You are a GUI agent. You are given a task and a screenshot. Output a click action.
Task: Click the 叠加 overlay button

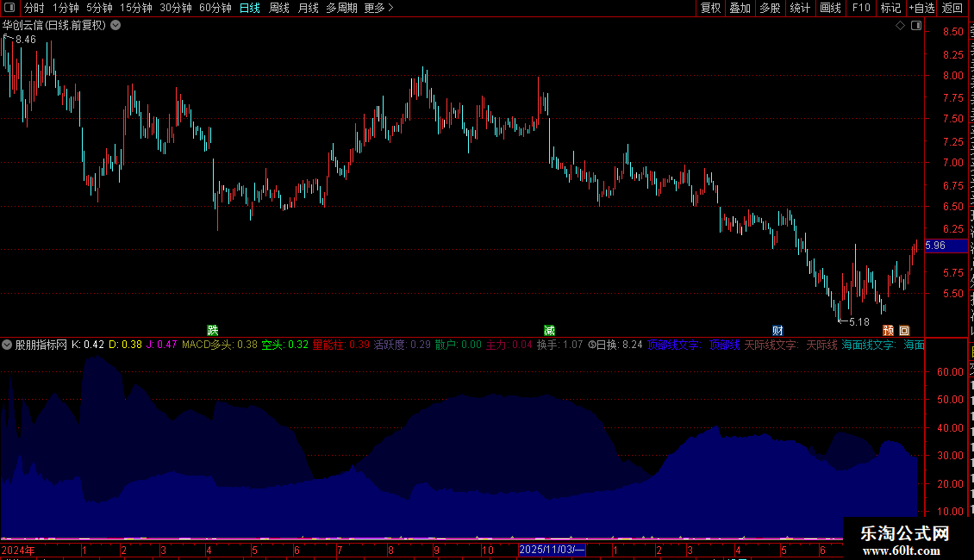coord(740,8)
